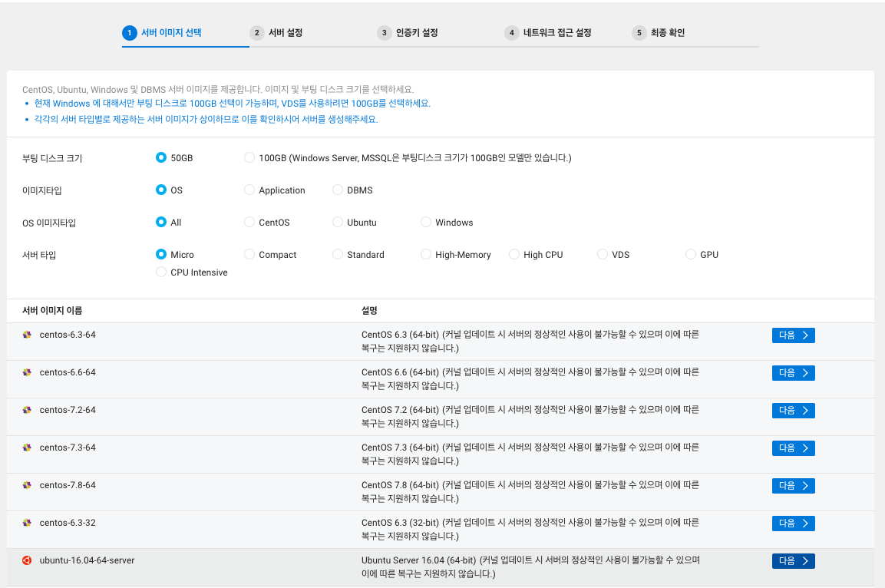The image size is (885, 588).
Task: Go to step 1 서버 이미지 선택
Action: pyautogui.click(x=162, y=33)
